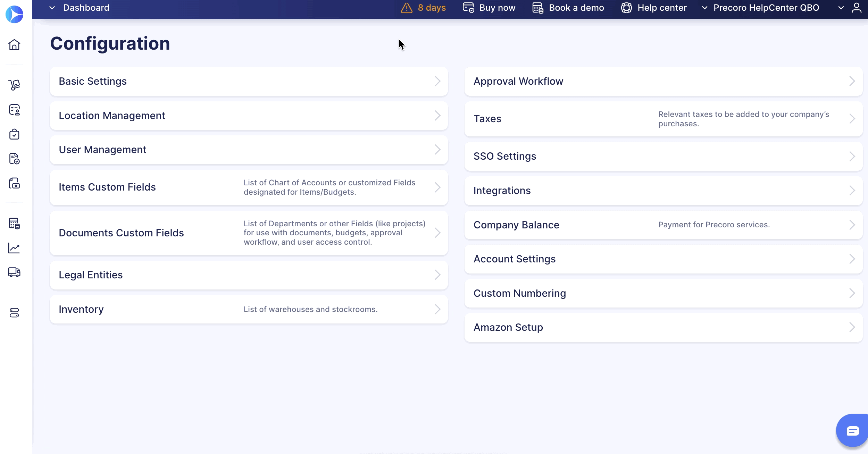Screen dimensions: 868x454
Task: Expand the Dashboard dropdown chevron
Action: (x=52, y=8)
